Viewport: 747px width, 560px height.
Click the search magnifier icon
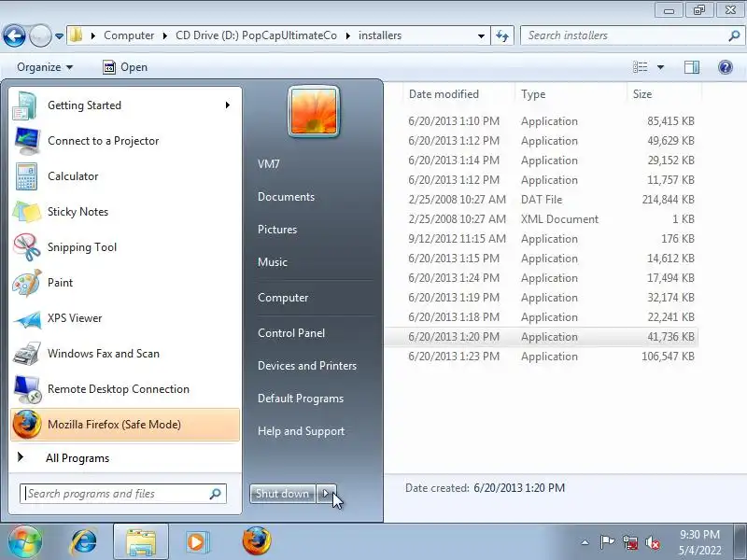coord(734,35)
